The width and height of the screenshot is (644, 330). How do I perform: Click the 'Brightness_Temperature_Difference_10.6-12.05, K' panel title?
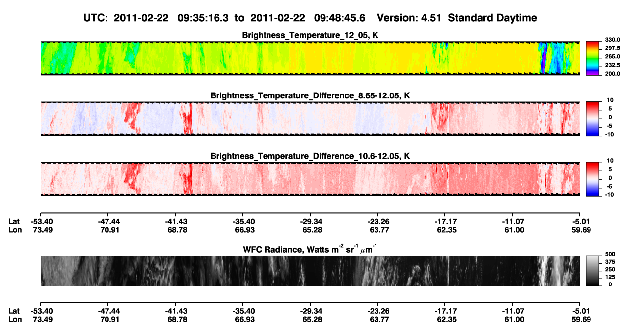pyautogui.click(x=310, y=156)
